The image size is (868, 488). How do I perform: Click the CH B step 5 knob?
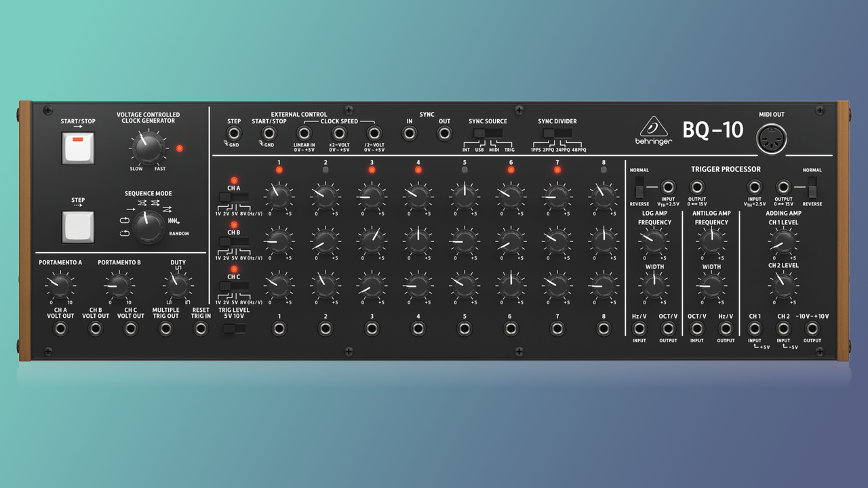click(x=465, y=241)
